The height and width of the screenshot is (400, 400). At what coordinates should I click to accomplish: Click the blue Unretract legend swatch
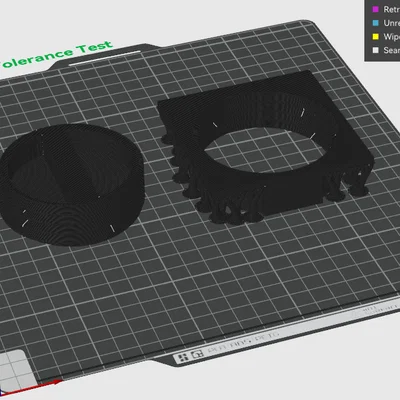pos(376,23)
